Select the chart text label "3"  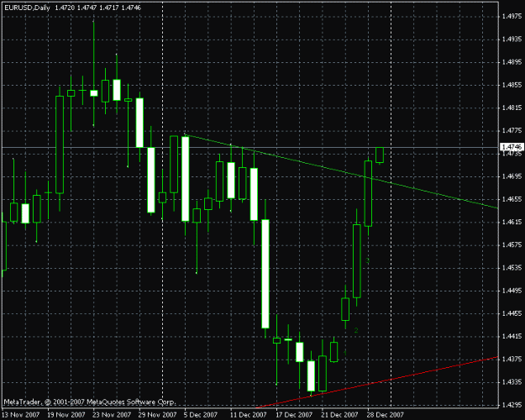tap(367, 260)
